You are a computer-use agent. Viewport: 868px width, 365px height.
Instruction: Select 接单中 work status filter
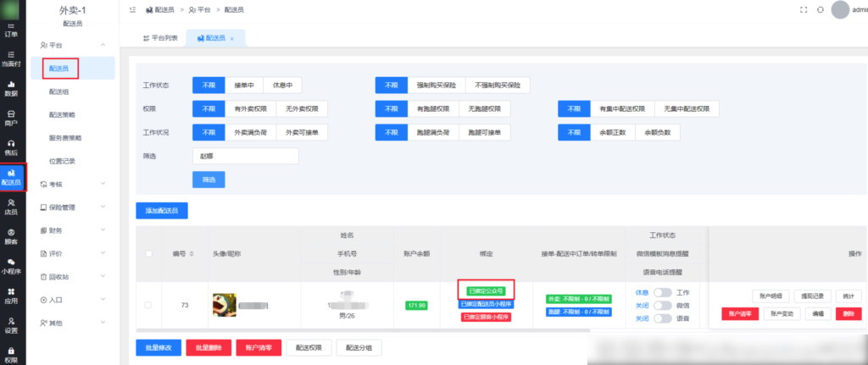point(244,86)
